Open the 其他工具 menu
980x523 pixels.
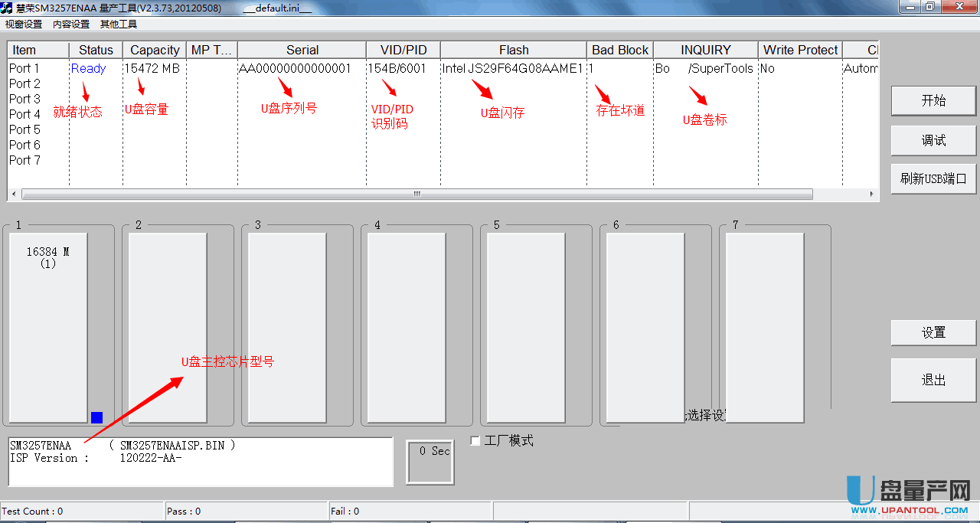tap(119, 25)
